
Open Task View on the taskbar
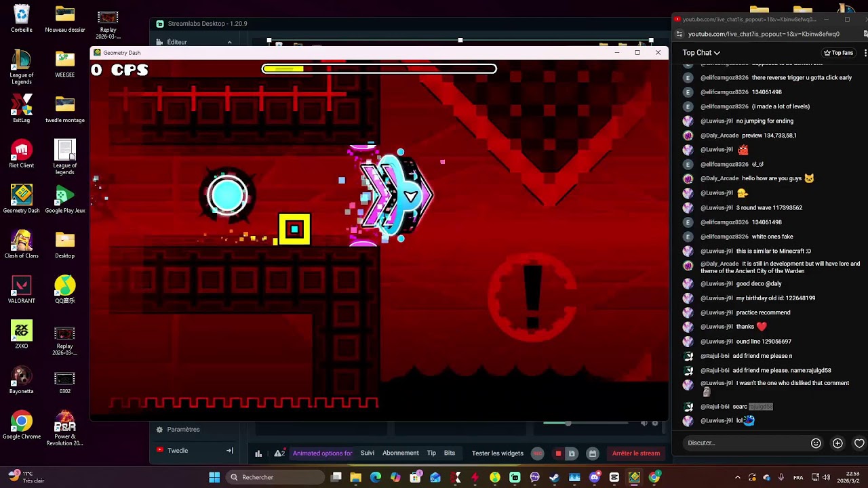pyautogui.click(x=336, y=477)
